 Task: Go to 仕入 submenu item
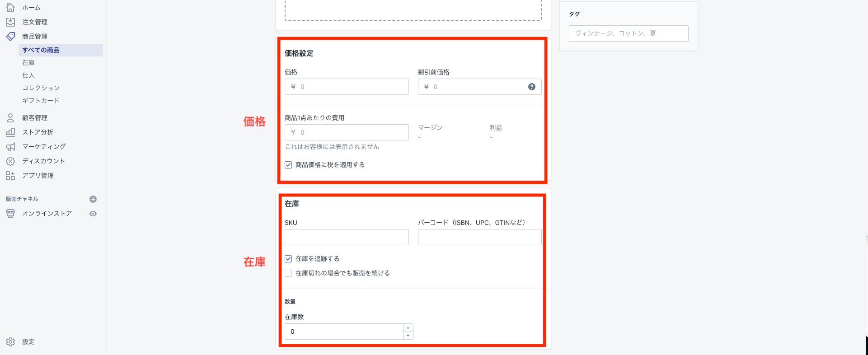click(28, 75)
